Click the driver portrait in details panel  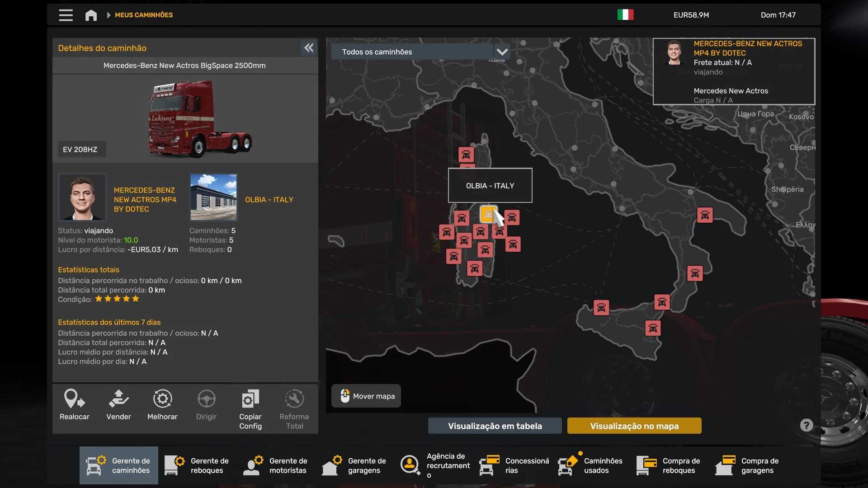click(82, 197)
